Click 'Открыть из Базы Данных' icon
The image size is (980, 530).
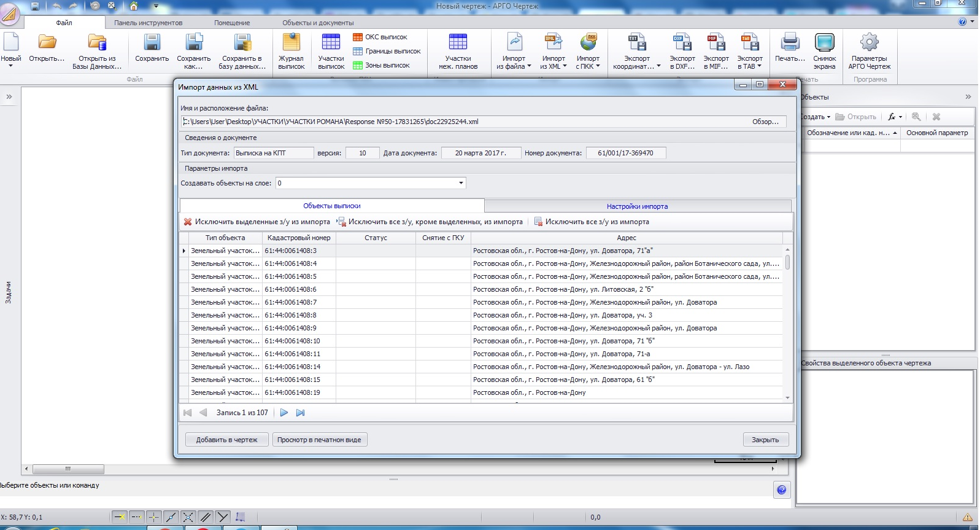(x=97, y=43)
